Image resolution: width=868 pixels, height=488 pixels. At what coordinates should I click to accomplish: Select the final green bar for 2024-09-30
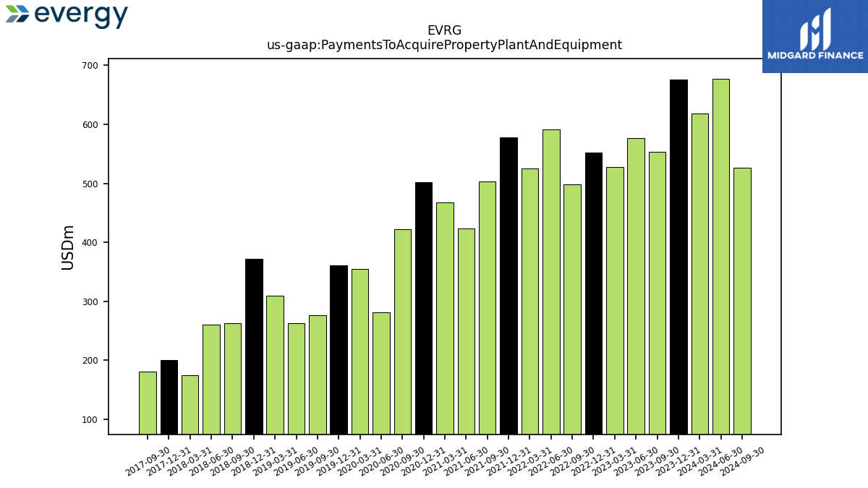tap(742, 301)
